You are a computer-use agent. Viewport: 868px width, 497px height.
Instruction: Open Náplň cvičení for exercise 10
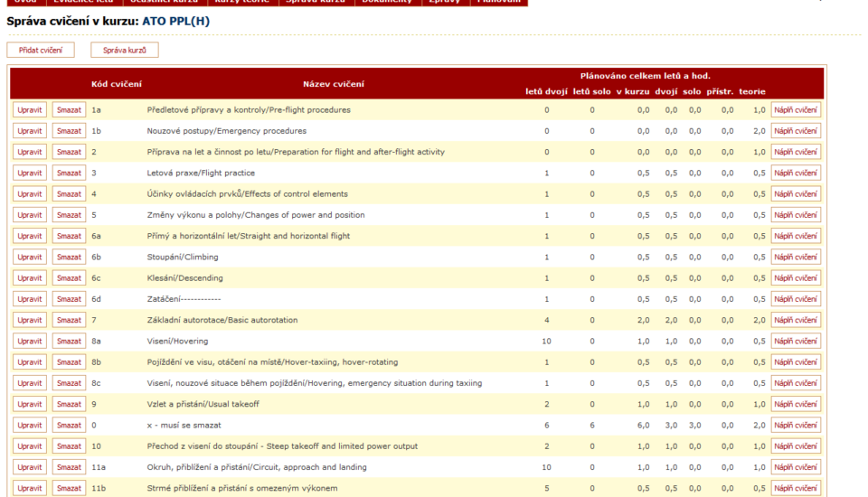tap(796, 446)
